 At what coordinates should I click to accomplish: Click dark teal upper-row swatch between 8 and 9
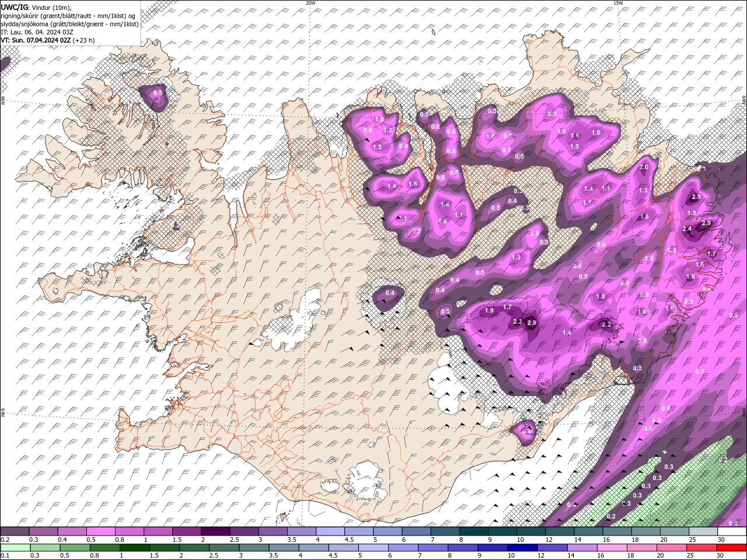[x=473, y=531]
